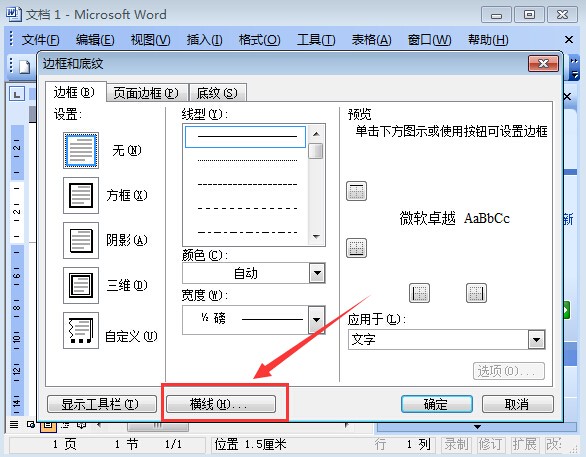Switch to the 页面边框 tab
Viewport: 586px width, 457px height.
[x=146, y=93]
